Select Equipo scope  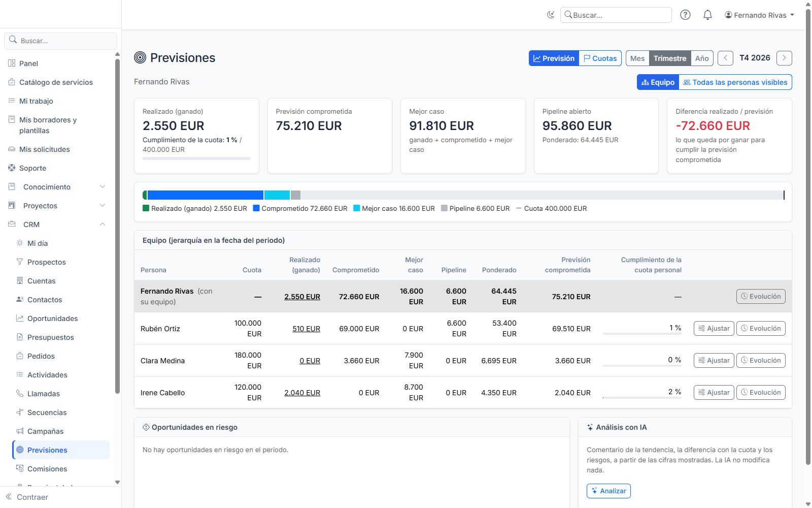point(658,82)
